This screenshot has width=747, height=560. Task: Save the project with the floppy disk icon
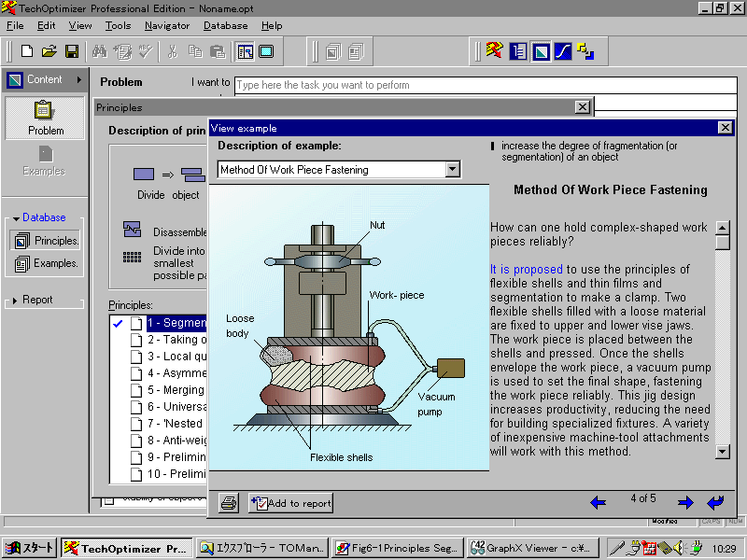click(72, 51)
